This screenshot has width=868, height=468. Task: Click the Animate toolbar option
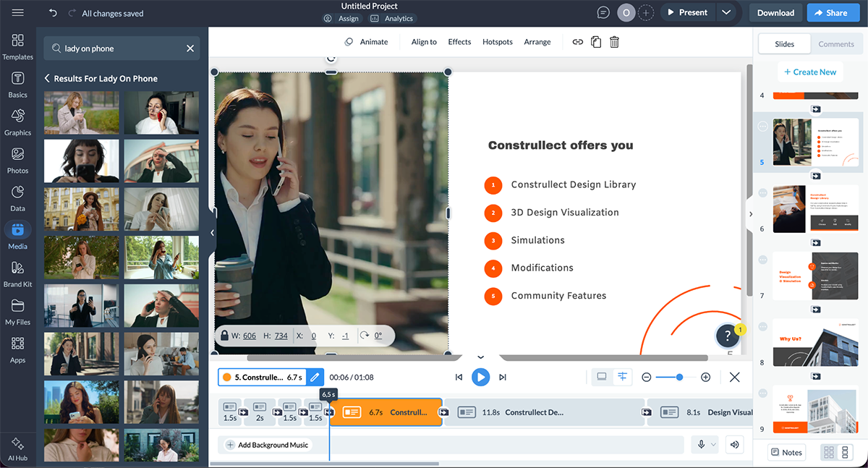point(367,42)
